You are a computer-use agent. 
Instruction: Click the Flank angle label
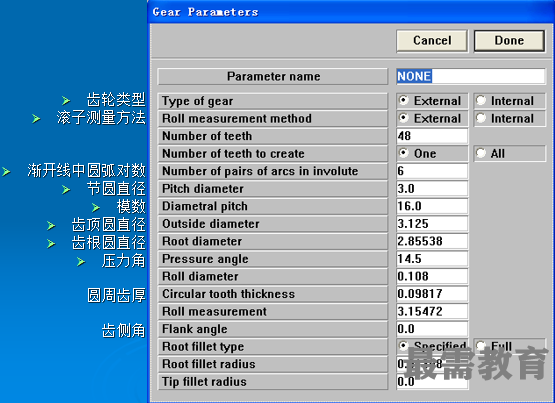click(273, 329)
